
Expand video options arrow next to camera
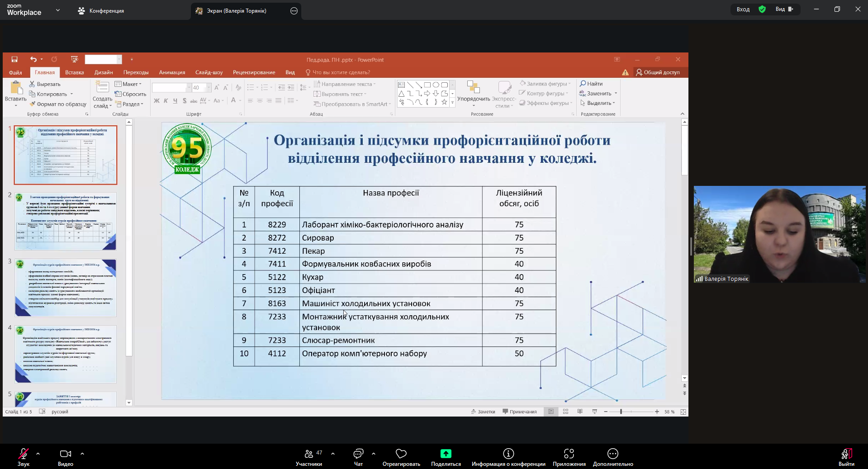82,453
